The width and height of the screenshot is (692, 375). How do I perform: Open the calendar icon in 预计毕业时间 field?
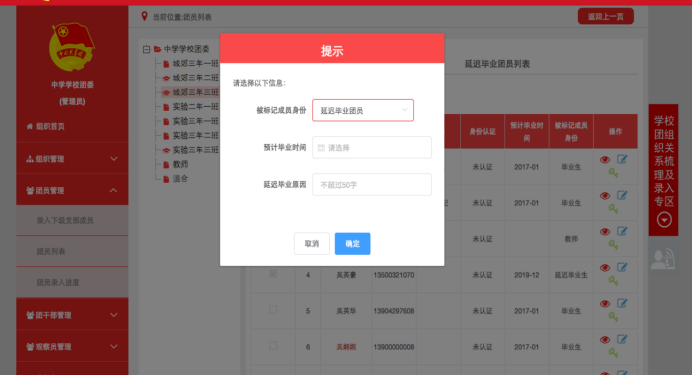point(321,148)
